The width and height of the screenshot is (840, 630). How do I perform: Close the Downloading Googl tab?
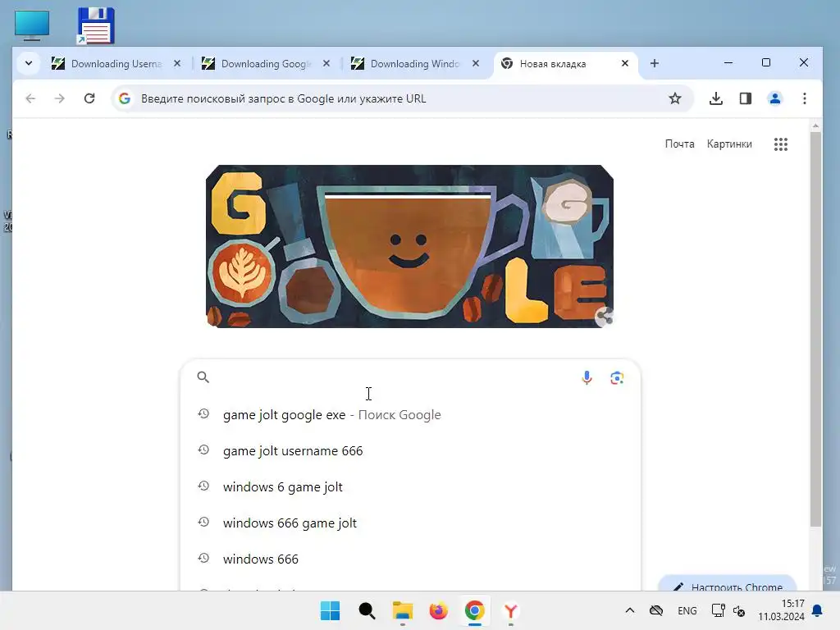tap(326, 63)
